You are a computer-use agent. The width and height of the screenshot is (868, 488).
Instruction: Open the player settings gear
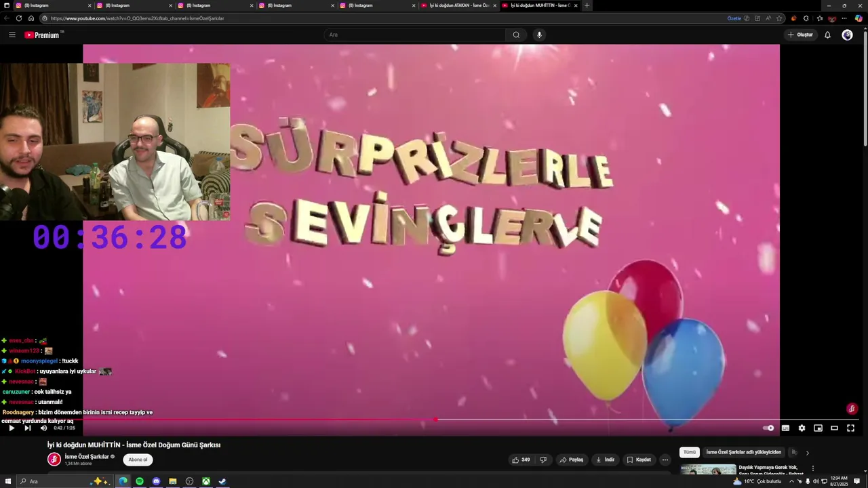click(x=802, y=428)
